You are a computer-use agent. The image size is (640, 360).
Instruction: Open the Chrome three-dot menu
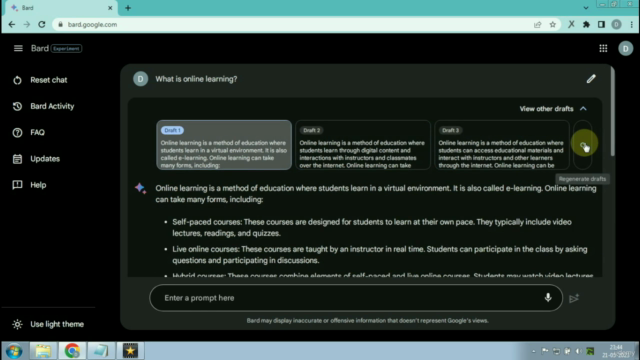point(631,24)
